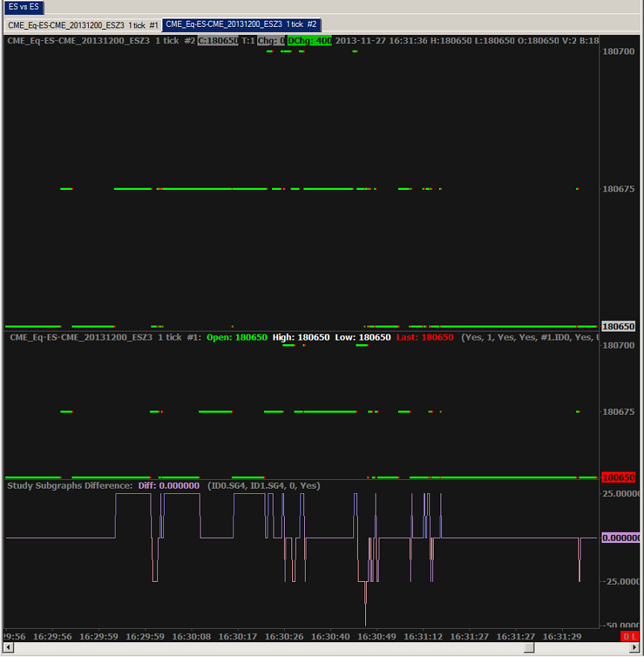Image resolution: width=644 pixels, height=657 pixels.
Task: Click the 16:31:12 time axis label
Action: coord(423,636)
